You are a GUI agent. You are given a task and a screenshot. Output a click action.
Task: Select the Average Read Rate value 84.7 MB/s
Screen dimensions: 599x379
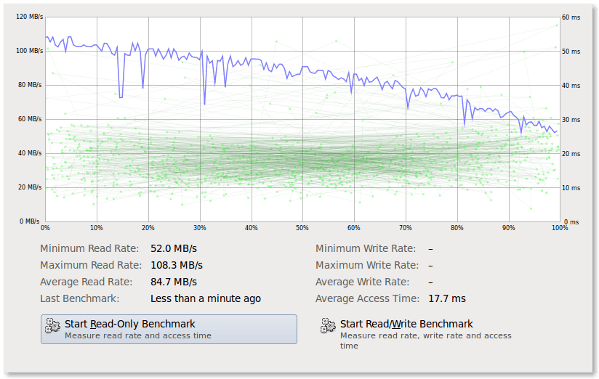(x=173, y=282)
